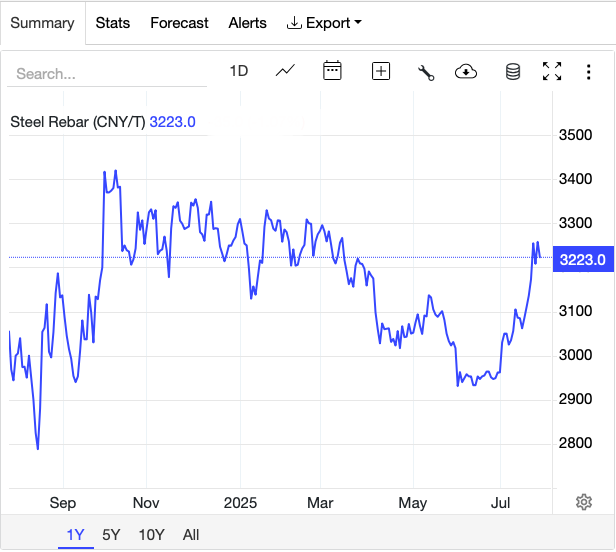
Task: Click the cloud download icon
Action: [x=466, y=71]
